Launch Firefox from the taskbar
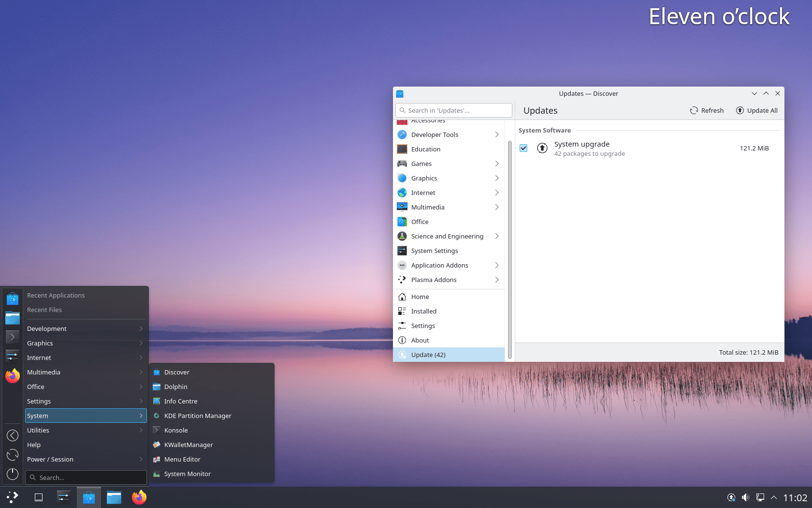 coord(139,497)
